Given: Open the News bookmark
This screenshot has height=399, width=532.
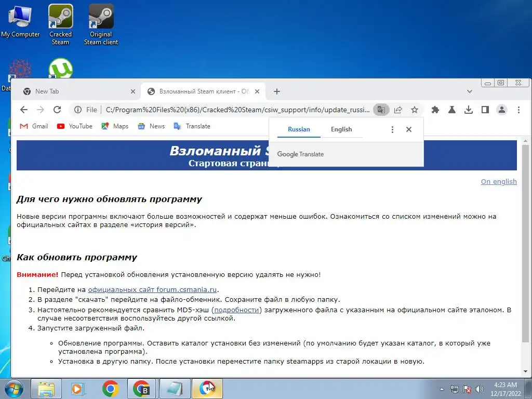Looking at the screenshot, I should point(151,126).
